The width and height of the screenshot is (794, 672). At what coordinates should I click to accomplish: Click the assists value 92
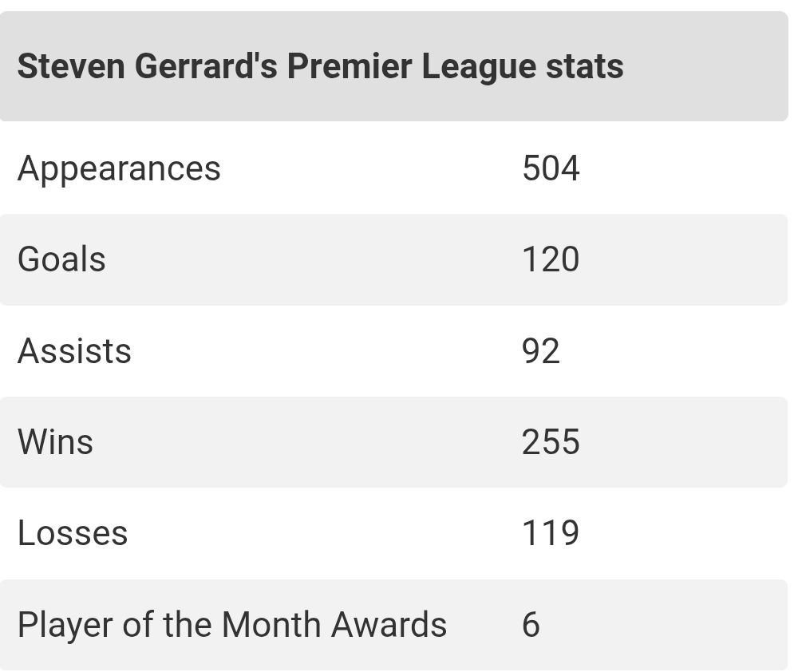[541, 351]
